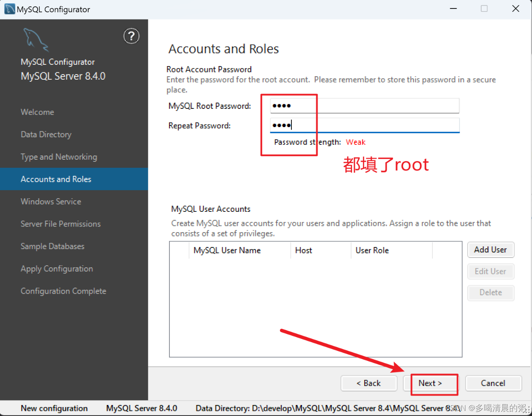Click 'MySQL Server 8.4.0' in status bar
Screen dimensions: 532x416
(141, 408)
